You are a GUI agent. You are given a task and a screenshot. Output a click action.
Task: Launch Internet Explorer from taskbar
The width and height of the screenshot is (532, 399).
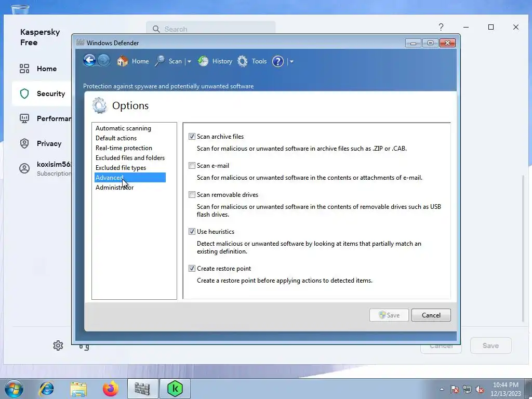46,389
